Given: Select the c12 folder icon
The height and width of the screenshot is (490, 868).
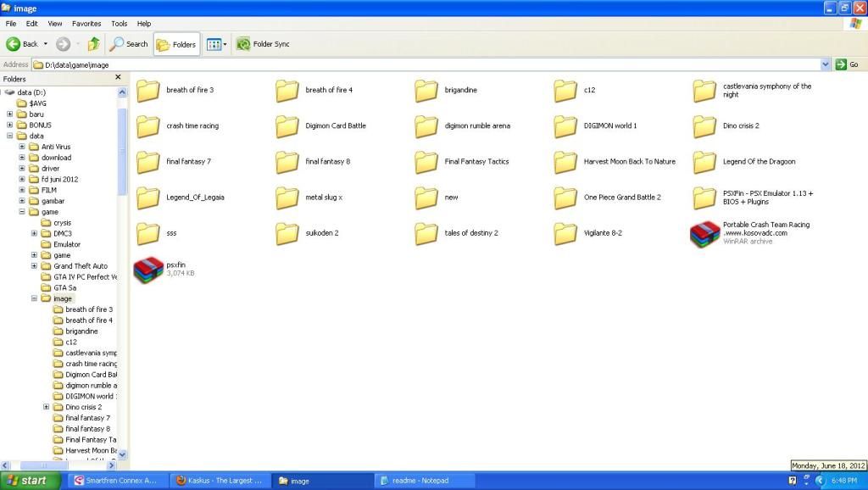Looking at the screenshot, I should pyautogui.click(x=565, y=90).
